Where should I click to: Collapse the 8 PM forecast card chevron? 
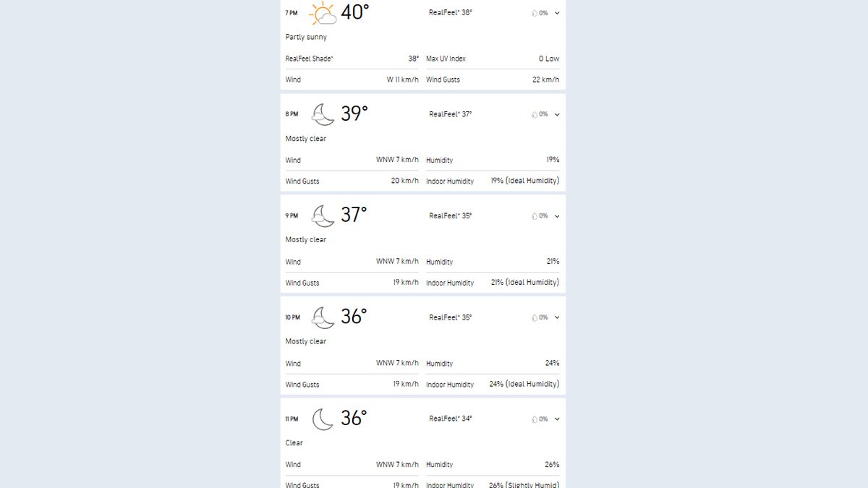click(557, 114)
